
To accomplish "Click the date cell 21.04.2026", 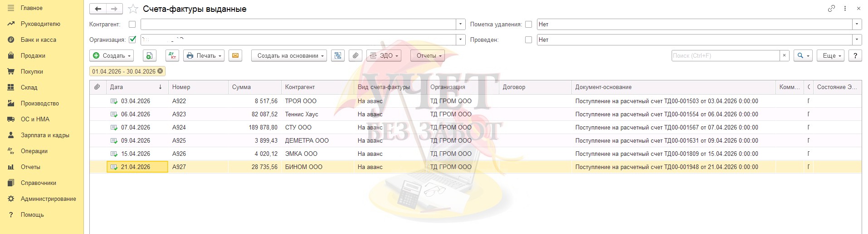I will 137,167.
